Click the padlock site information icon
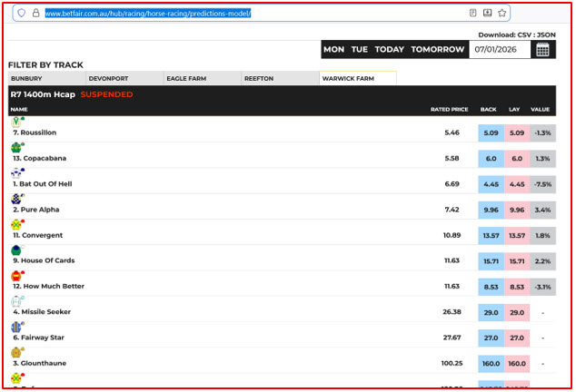This screenshot has width=576, height=392. [x=35, y=14]
